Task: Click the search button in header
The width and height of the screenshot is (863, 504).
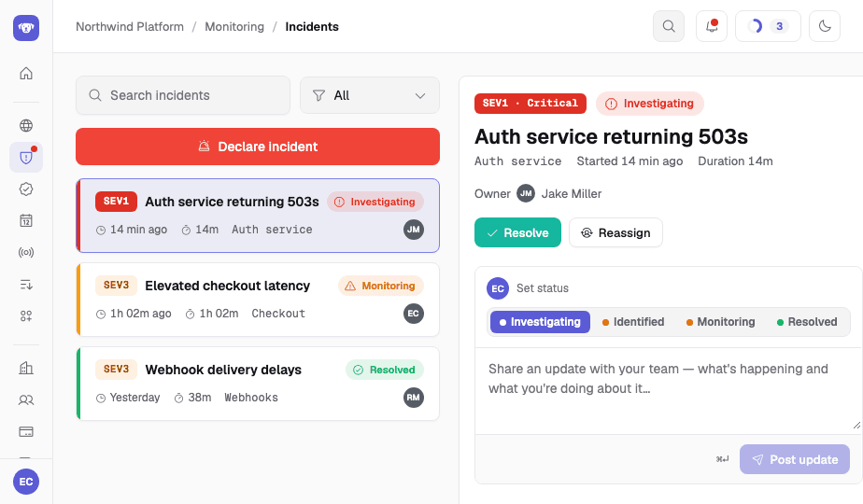Action: click(x=669, y=26)
